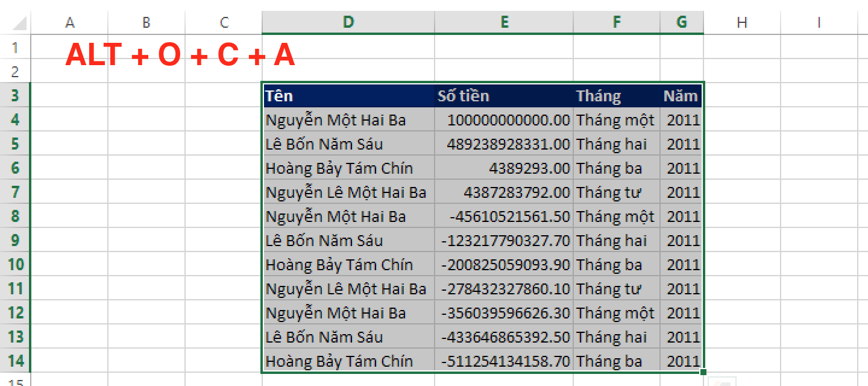Select column D header

pyautogui.click(x=348, y=22)
